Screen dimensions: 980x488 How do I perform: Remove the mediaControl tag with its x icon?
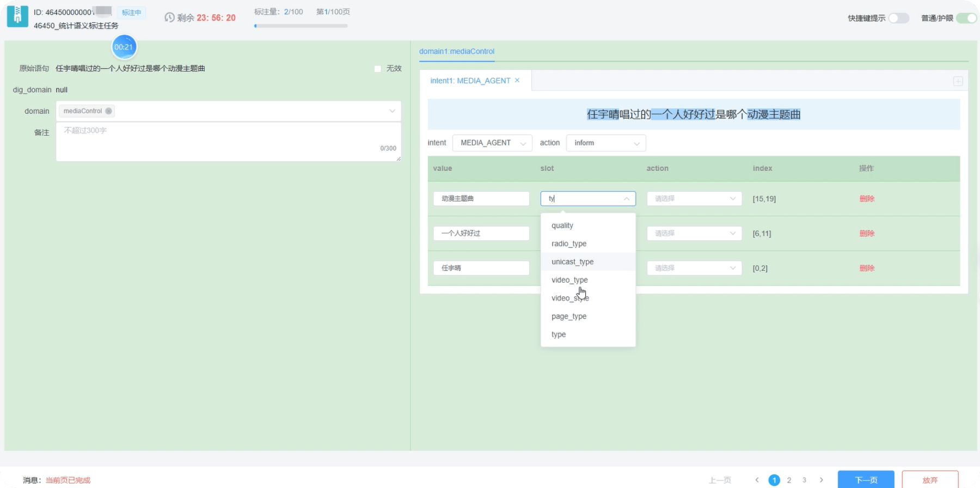(x=108, y=111)
